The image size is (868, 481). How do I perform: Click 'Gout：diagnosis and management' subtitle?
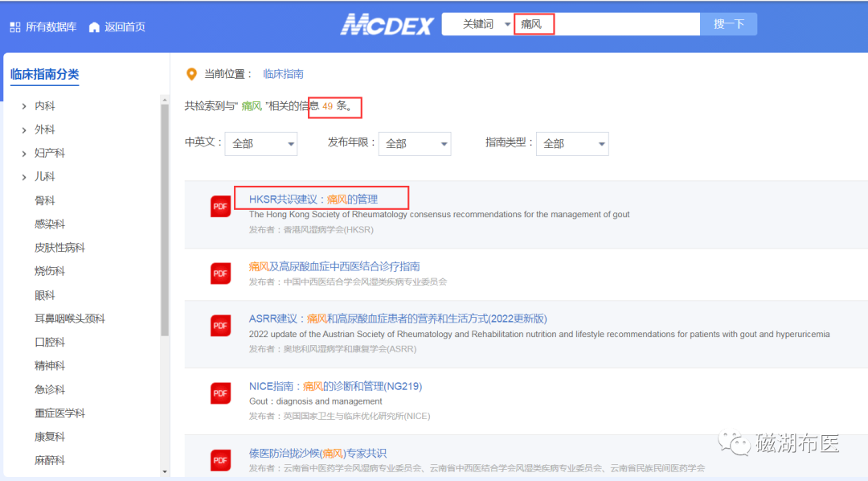tap(316, 401)
